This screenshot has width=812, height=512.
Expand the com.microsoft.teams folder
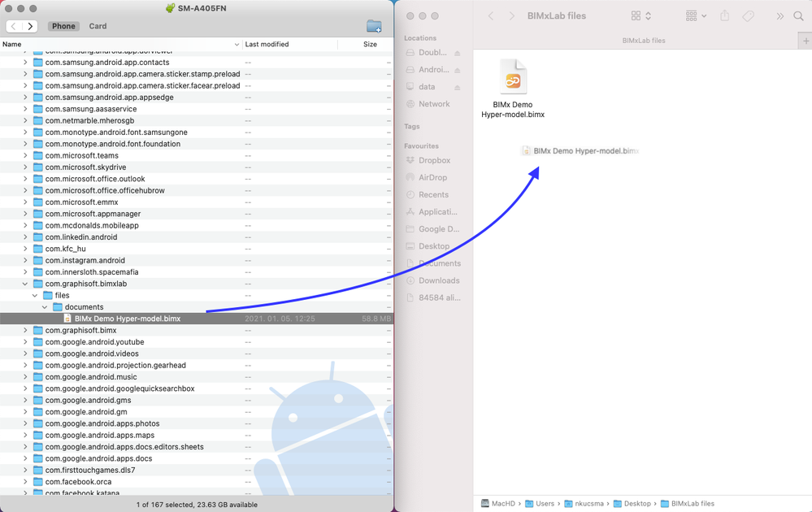coord(25,155)
